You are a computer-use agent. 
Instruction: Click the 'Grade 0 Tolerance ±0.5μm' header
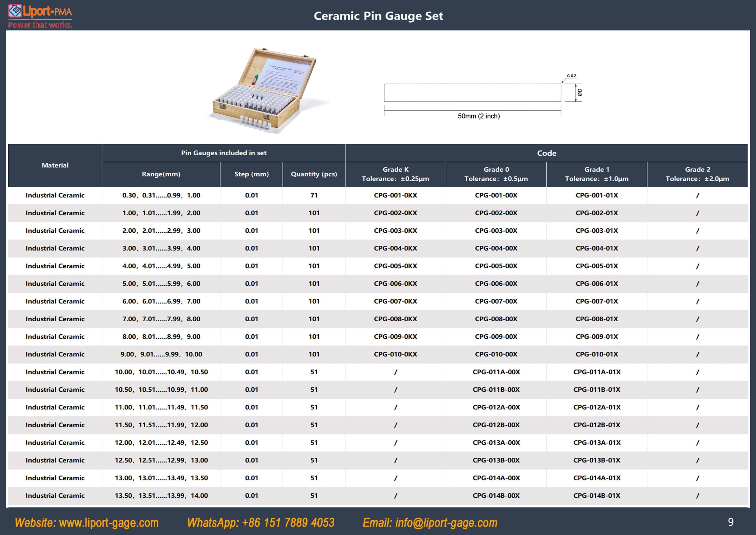(496, 174)
